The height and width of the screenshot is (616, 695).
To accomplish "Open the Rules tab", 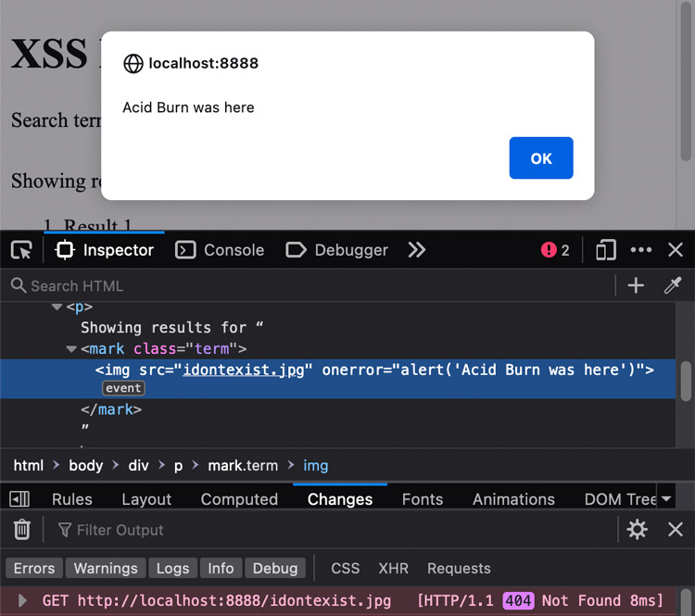I will [71, 499].
